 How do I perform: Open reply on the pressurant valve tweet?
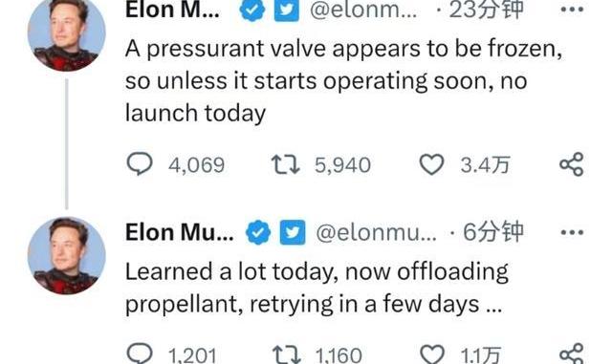[x=140, y=164]
